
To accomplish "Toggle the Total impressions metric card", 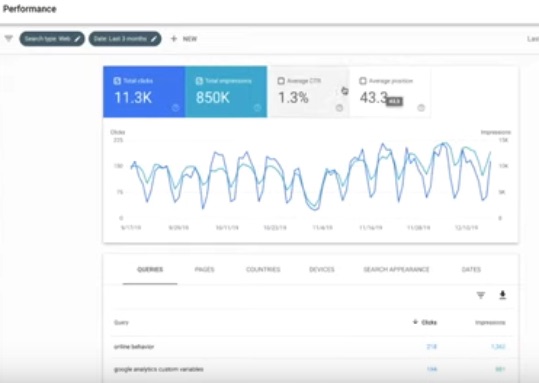I will point(226,92).
